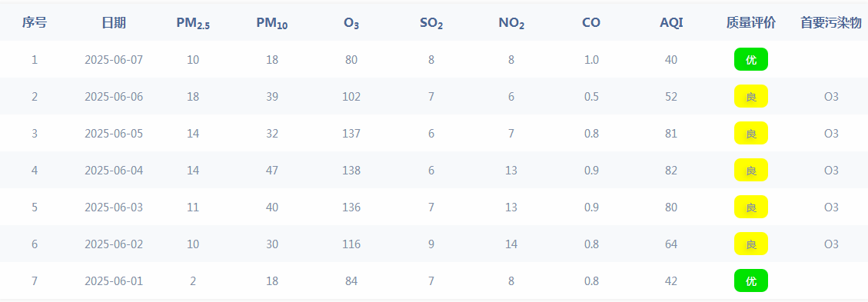Click the 日期 column header
The height and width of the screenshot is (302, 868).
[x=114, y=23]
